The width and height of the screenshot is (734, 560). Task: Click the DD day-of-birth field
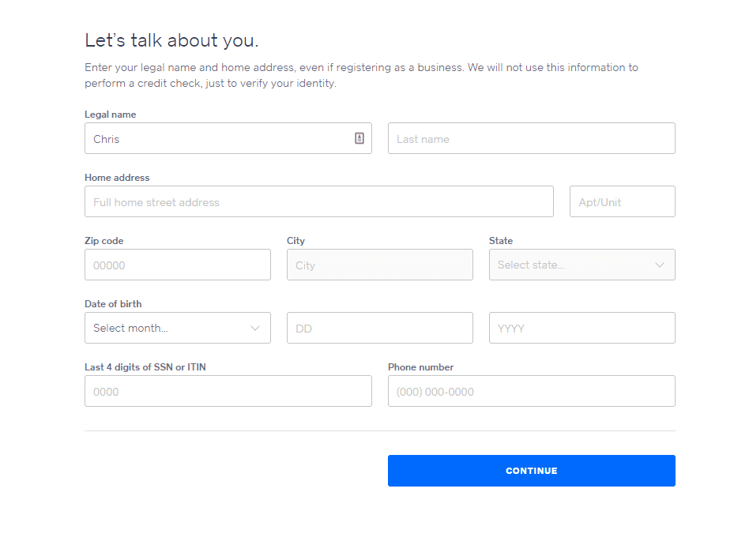click(x=379, y=327)
